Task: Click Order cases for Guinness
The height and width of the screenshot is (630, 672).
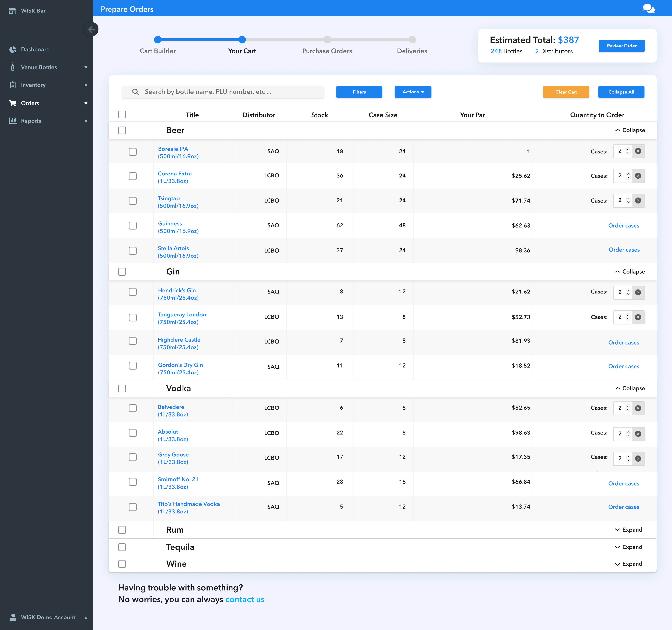Action: 624,226
